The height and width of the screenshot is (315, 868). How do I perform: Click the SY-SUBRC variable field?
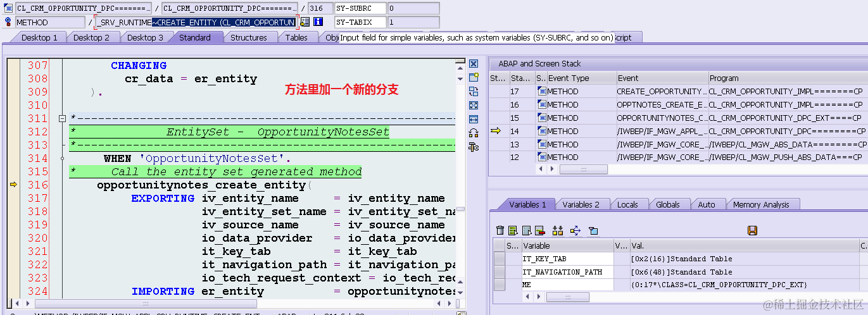click(360, 9)
